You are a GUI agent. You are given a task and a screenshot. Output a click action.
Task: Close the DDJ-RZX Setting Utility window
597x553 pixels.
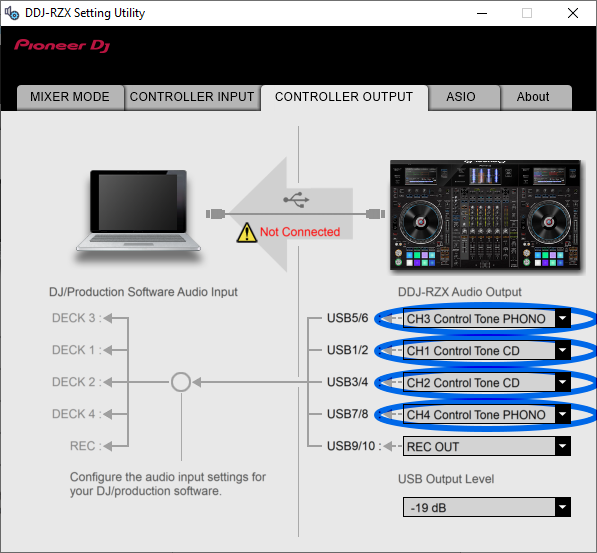[x=573, y=13]
